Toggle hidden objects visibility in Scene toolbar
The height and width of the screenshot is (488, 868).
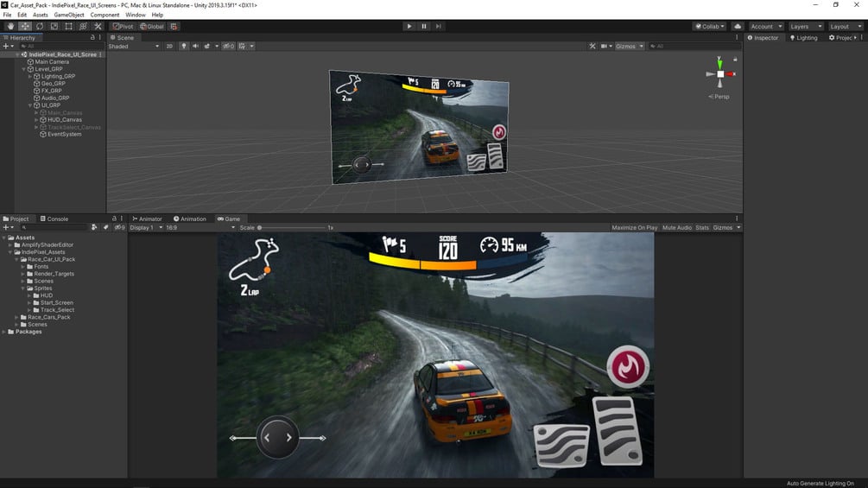point(228,47)
